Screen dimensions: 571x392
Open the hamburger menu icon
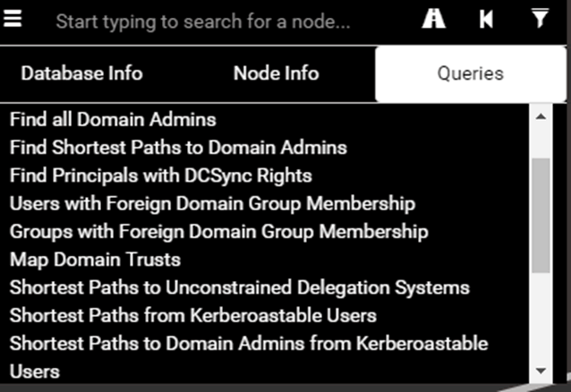coord(13,18)
